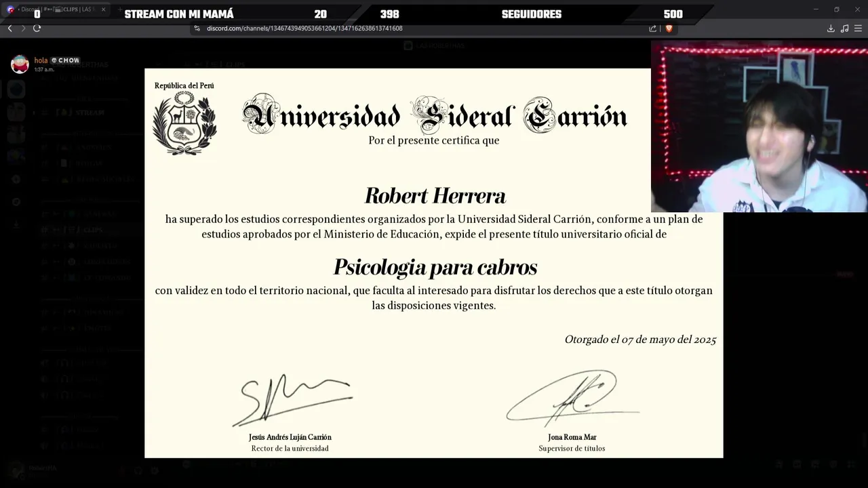Click the share icon in address bar

point(652,28)
